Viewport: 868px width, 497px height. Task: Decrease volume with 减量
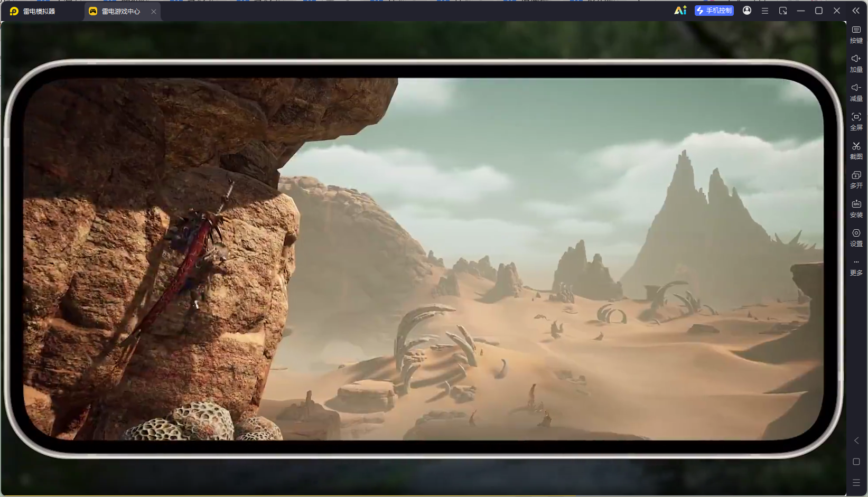pos(856,93)
